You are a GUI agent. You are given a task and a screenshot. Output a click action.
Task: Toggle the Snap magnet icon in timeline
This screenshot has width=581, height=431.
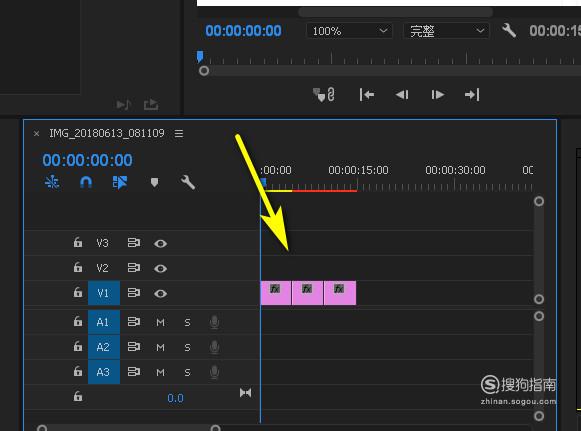[x=86, y=182]
